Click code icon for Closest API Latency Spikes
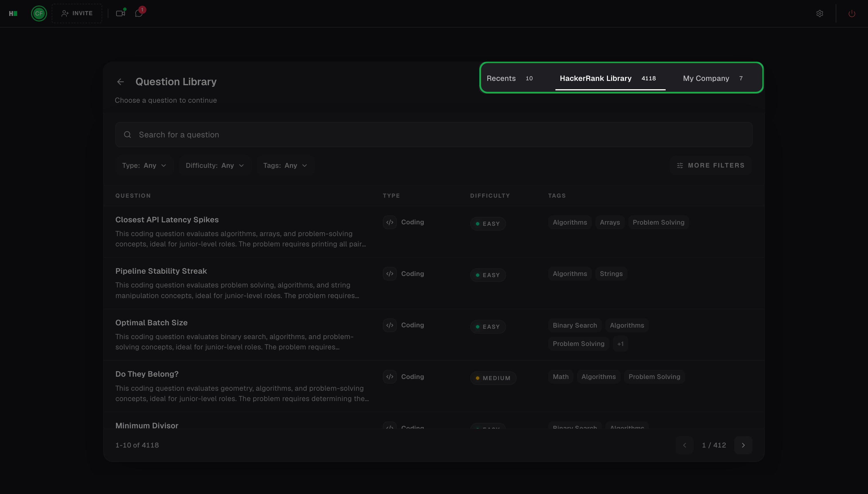The image size is (868, 494). (x=390, y=222)
